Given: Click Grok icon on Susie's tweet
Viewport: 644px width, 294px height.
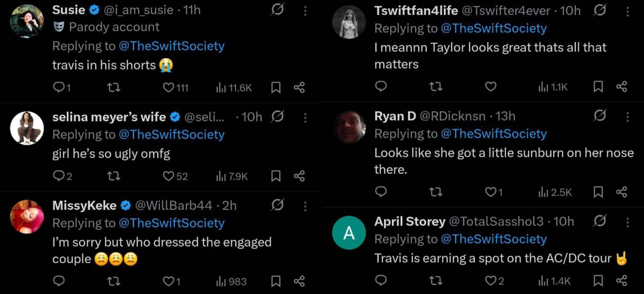Looking at the screenshot, I should [277, 10].
